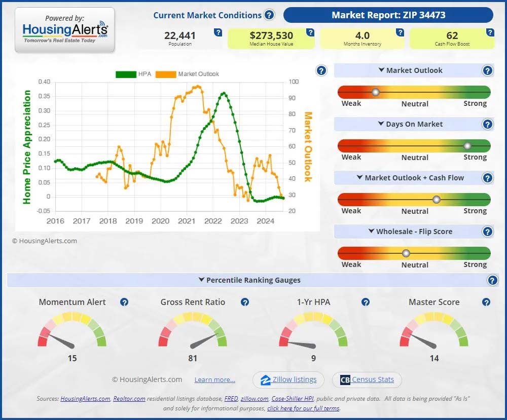The width and height of the screenshot is (507, 420).
Task: Click help icon next to Current Market Conditions
Action: point(269,15)
